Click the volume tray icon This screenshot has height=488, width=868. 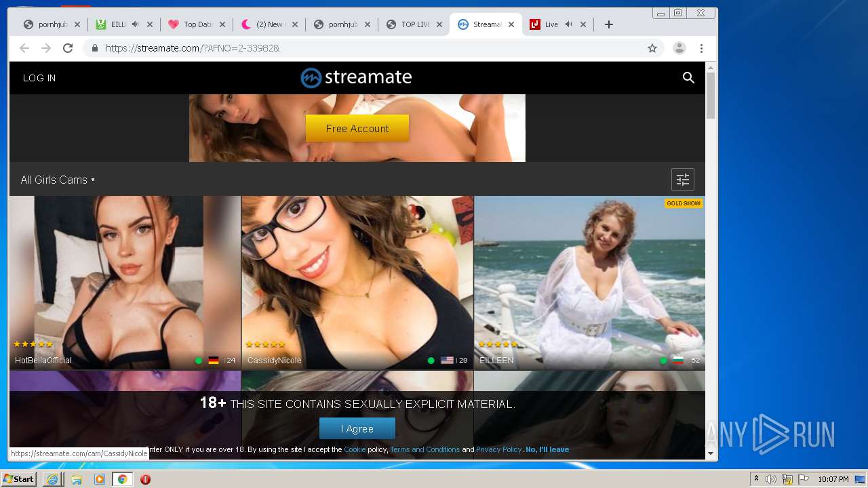[x=771, y=479]
